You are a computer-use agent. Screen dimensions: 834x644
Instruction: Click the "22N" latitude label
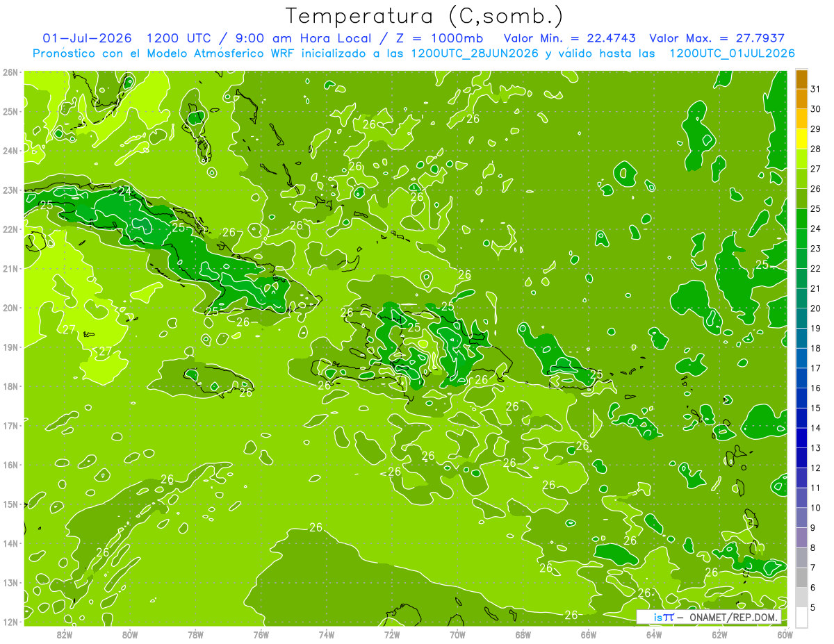pos(10,229)
